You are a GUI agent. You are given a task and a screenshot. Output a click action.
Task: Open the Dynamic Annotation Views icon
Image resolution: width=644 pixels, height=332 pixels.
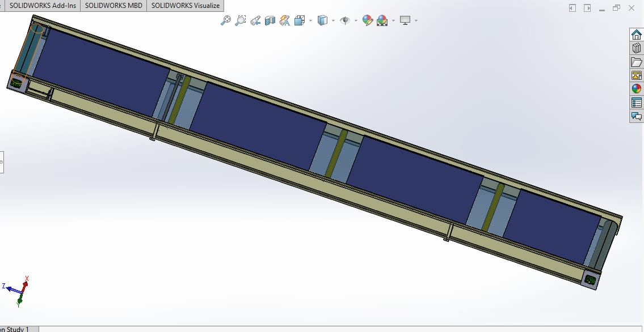click(285, 20)
